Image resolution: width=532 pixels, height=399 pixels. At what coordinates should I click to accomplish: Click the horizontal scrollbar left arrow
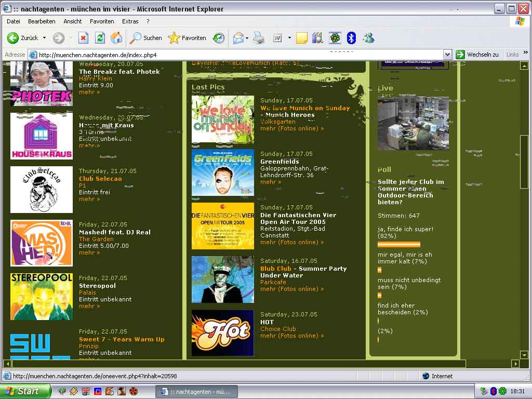click(7, 364)
